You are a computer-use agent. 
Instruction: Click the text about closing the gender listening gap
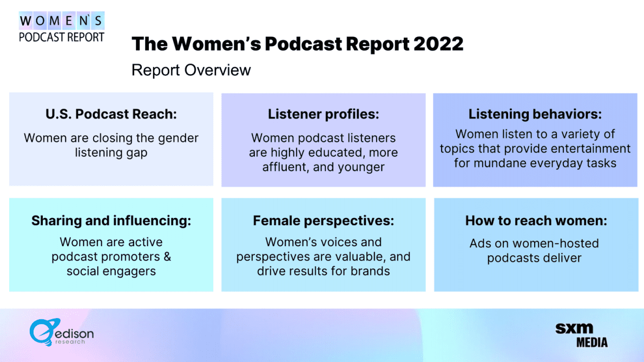(x=111, y=145)
